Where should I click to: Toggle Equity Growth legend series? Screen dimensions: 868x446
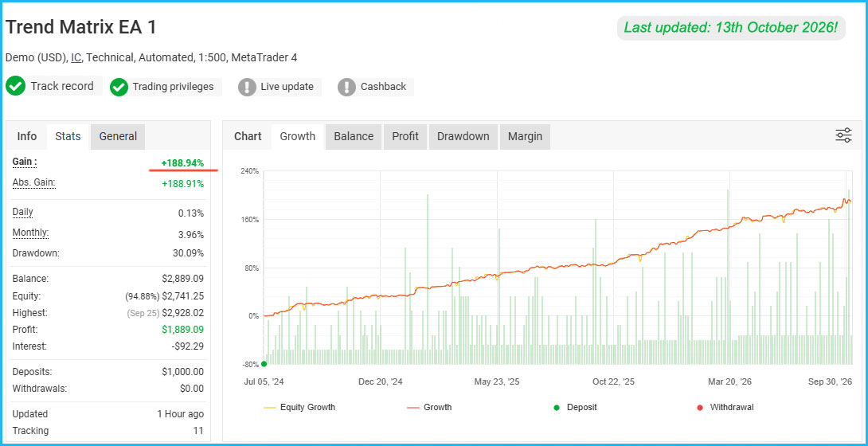(x=300, y=407)
